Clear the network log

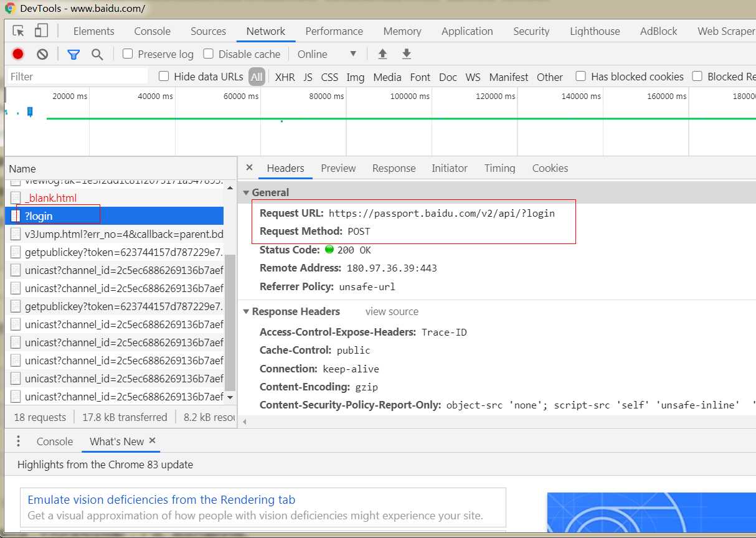[x=42, y=54]
